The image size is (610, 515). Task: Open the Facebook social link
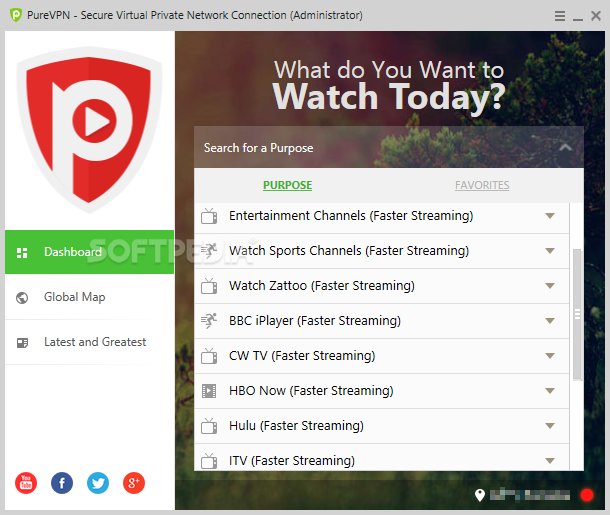(x=62, y=483)
